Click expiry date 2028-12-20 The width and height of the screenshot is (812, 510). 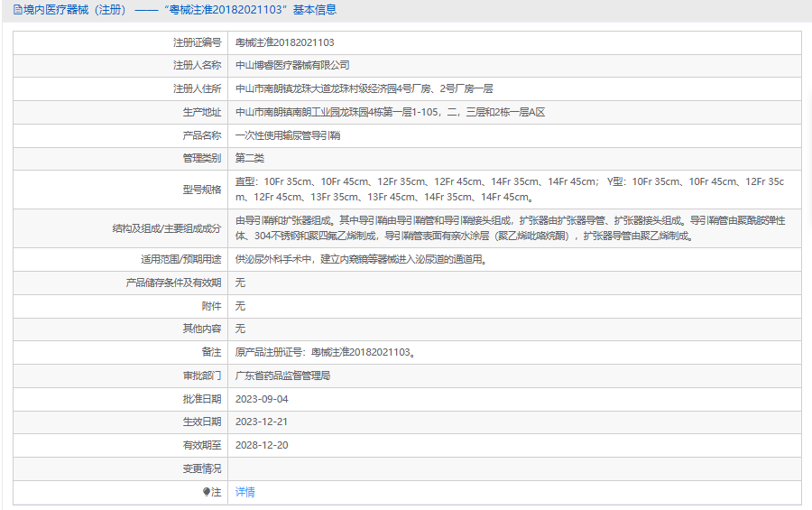tap(262, 445)
